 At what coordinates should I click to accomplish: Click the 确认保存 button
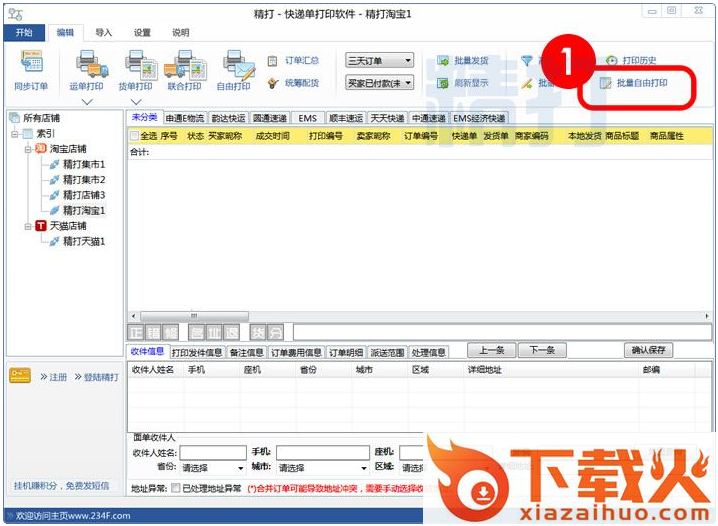(648, 350)
